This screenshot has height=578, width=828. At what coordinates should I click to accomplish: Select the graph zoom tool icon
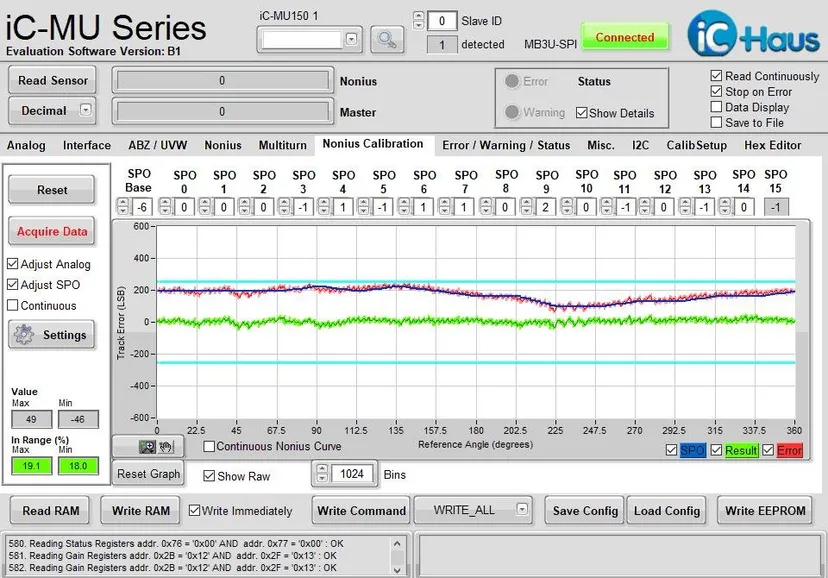pos(147,447)
